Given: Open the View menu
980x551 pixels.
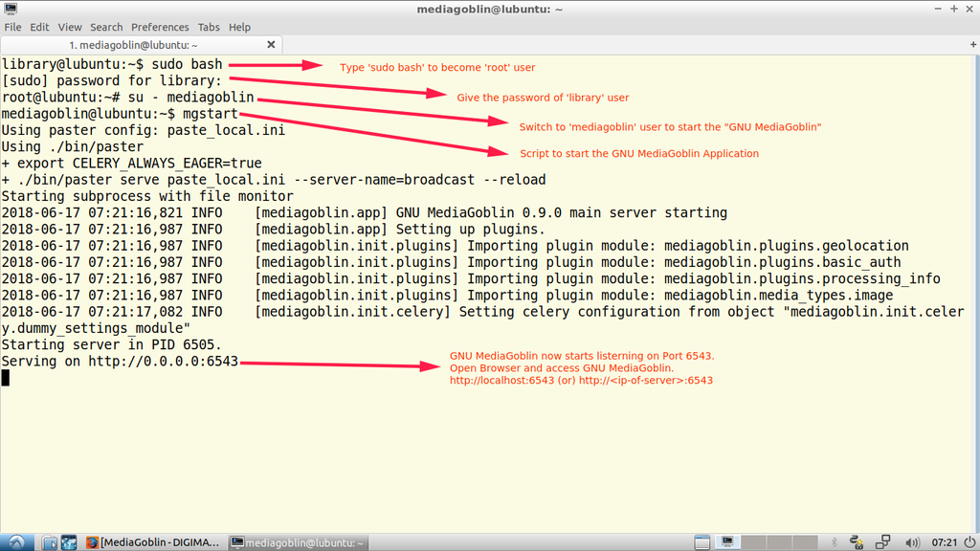Looking at the screenshot, I should (x=70, y=27).
